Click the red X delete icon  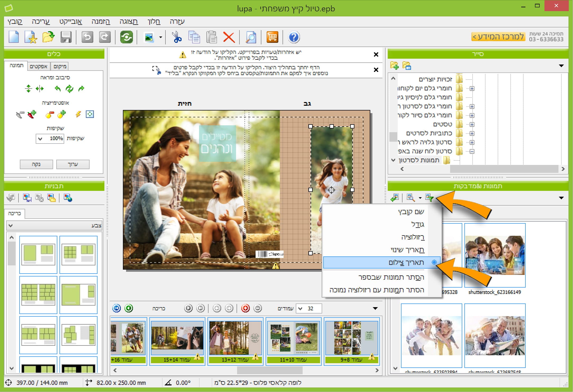coord(229,37)
